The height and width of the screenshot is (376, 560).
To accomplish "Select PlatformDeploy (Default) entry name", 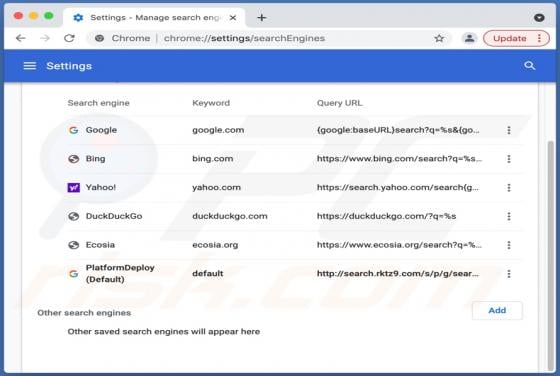I will pyautogui.click(x=120, y=274).
